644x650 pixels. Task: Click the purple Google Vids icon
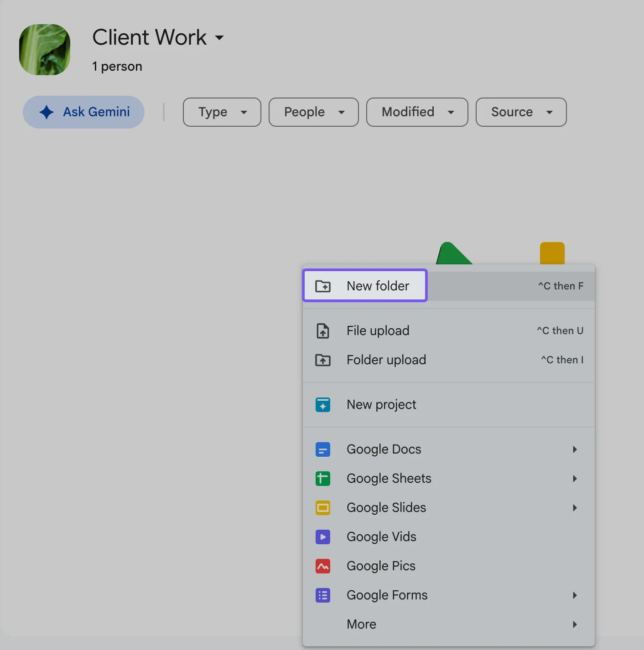click(323, 537)
